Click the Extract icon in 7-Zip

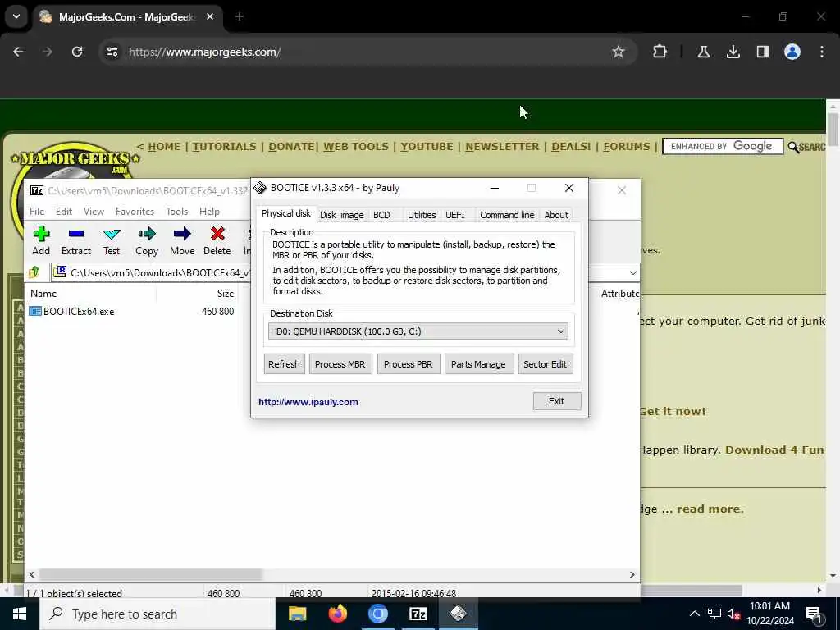(76, 240)
